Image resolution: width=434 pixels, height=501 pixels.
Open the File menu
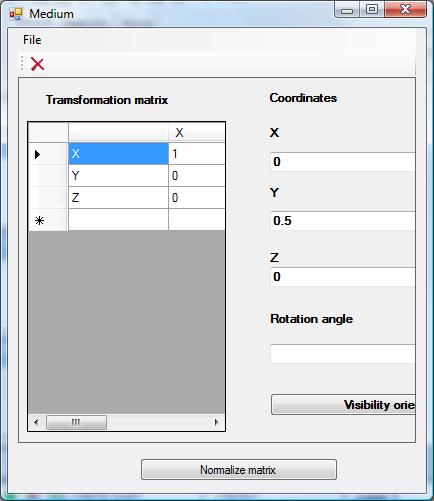pos(32,40)
